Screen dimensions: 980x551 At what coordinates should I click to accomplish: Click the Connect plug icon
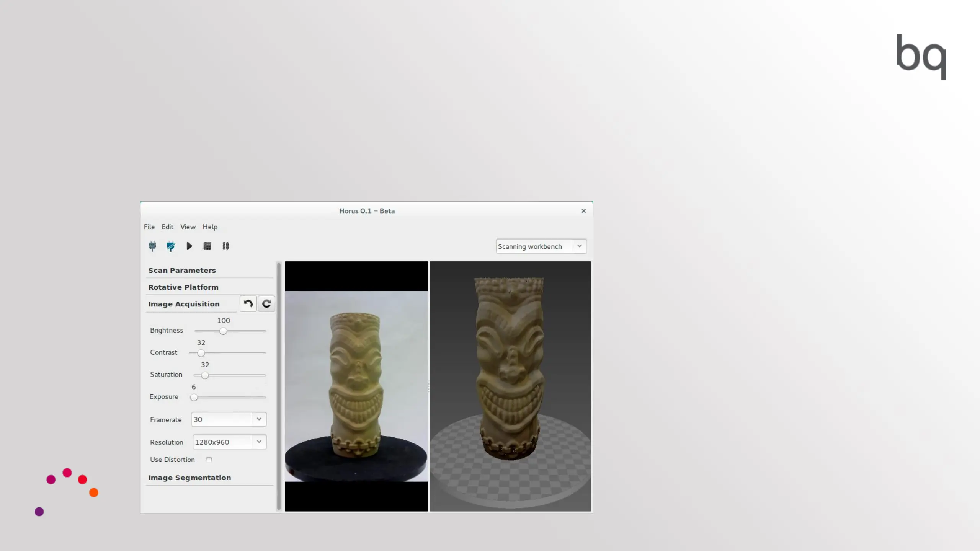click(x=152, y=246)
